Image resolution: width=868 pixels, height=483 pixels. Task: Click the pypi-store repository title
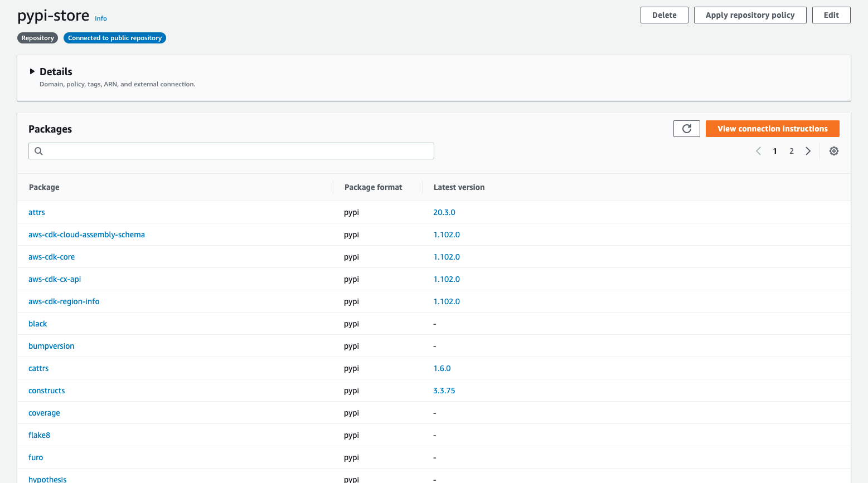54,16
